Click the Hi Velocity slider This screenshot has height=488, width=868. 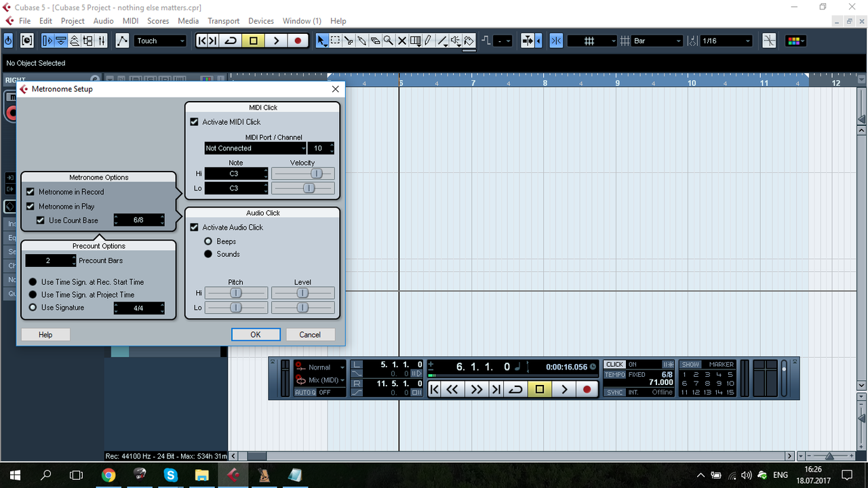pyautogui.click(x=302, y=174)
